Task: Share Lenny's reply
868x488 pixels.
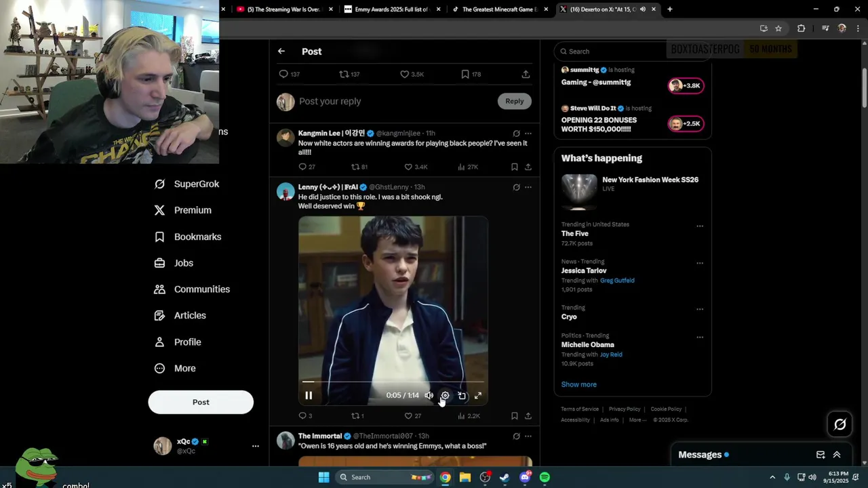Action: pyautogui.click(x=528, y=415)
